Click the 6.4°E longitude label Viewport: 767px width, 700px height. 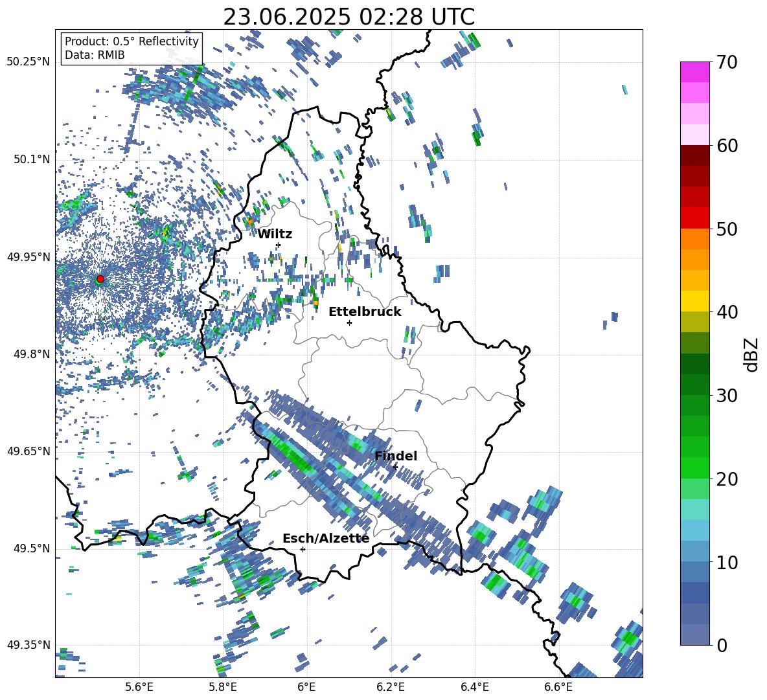click(x=474, y=688)
